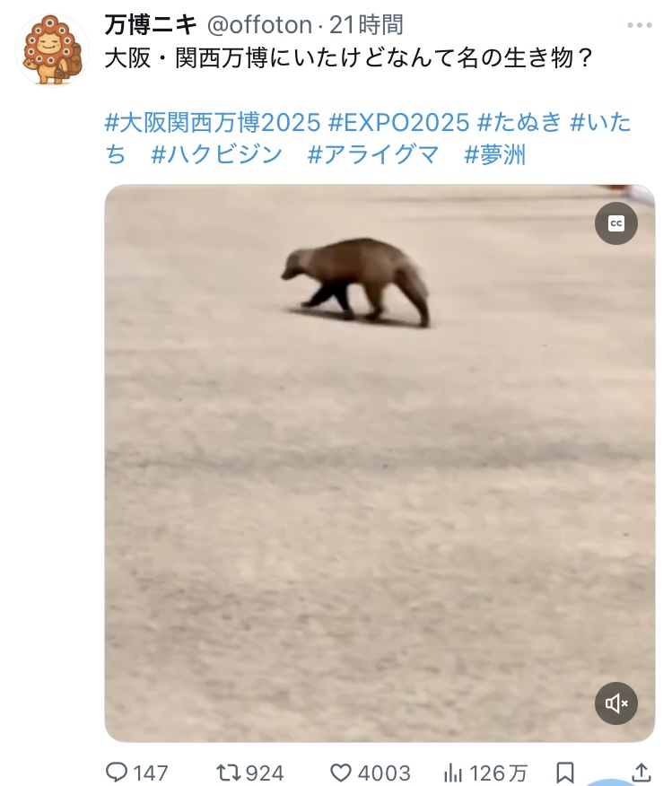Toggle CC captions on the video
Screen dimensions: 672x786
[x=615, y=223]
